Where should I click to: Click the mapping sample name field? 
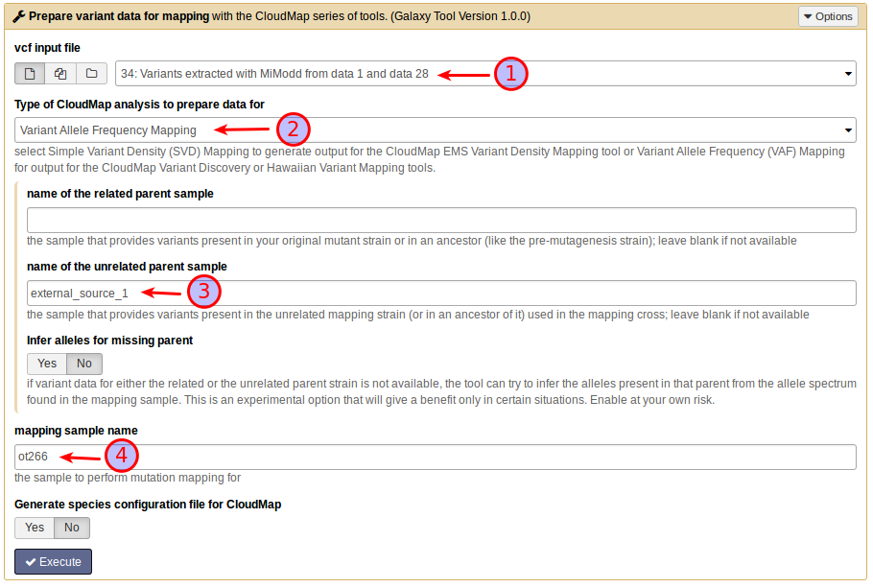tap(436, 458)
